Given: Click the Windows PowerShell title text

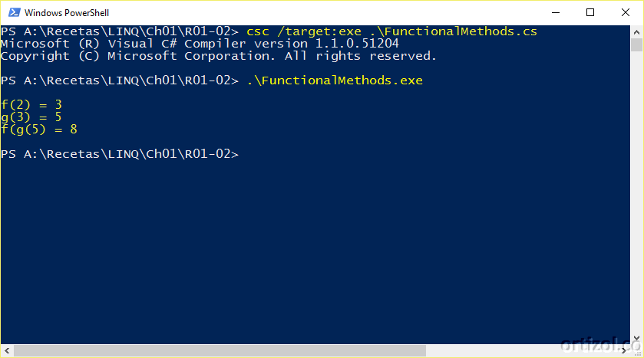Looking at the screenshot, I should coord(67,13).
